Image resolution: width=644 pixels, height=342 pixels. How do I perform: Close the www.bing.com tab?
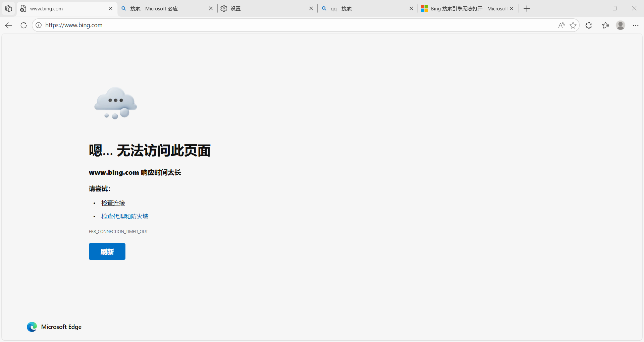click(111, 9)
